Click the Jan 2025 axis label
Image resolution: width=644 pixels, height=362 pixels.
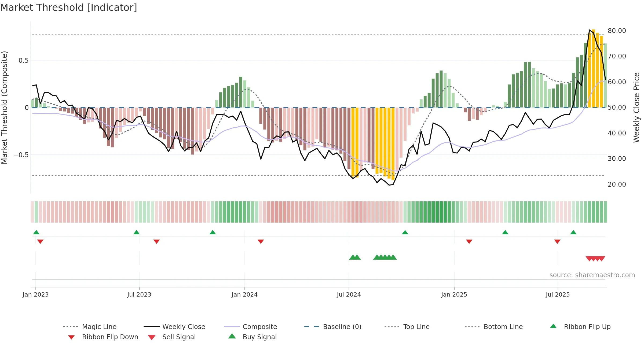454,295
